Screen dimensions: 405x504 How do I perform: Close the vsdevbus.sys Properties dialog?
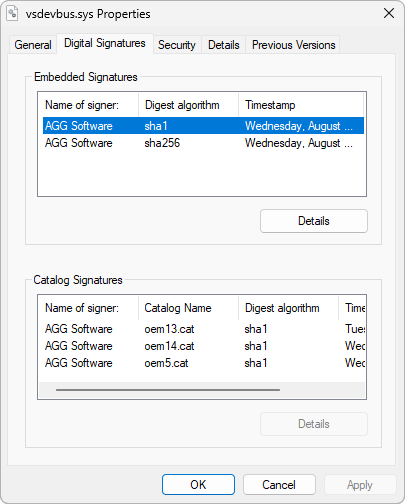click(389, 14)
